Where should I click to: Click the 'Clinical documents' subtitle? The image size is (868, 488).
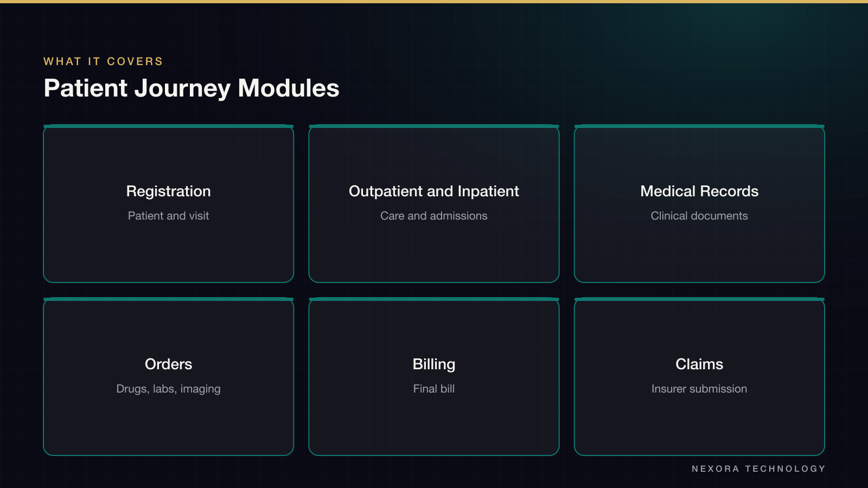click(x=699, y=216)
